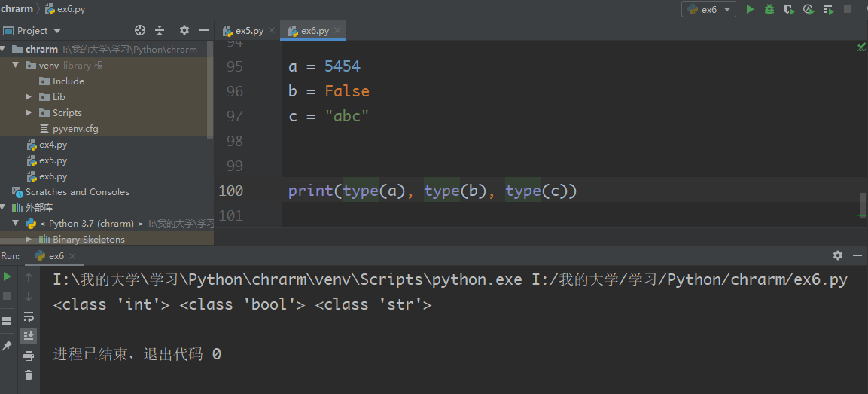Expand the Lib folder arrow
The image size is (868, 394).
coord(29,97)
